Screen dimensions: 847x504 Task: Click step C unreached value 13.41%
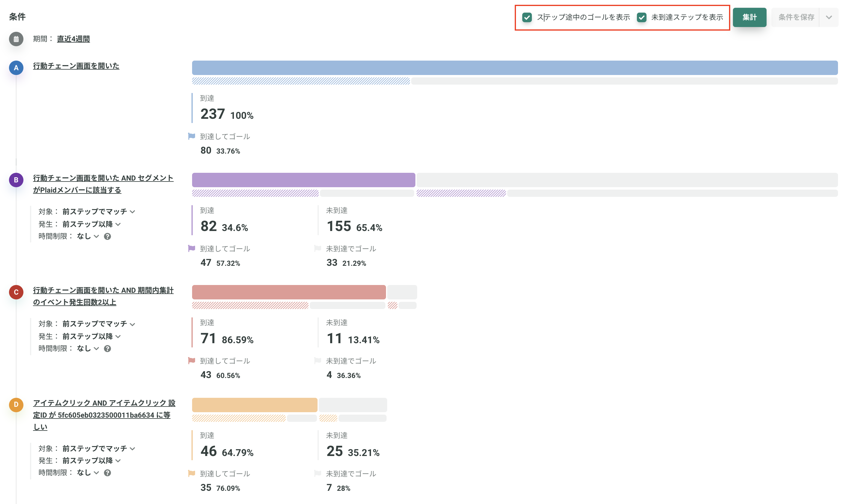click(363, 340)
